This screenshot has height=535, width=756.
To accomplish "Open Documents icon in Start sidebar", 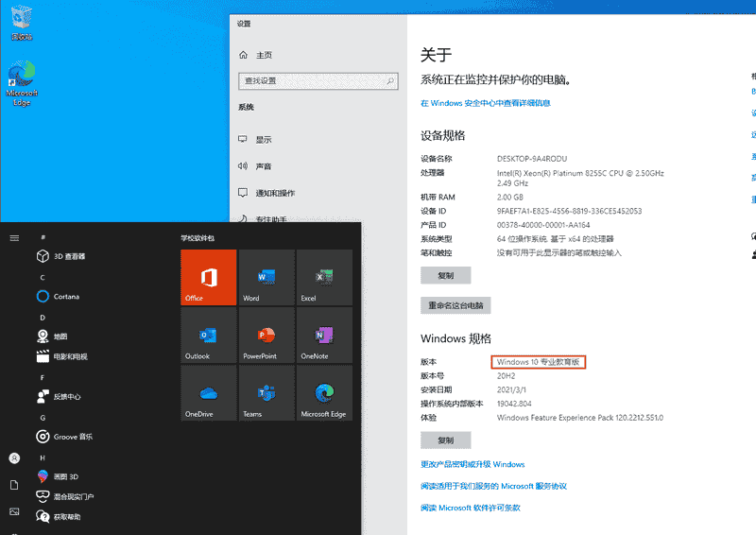I will point(14,485).
